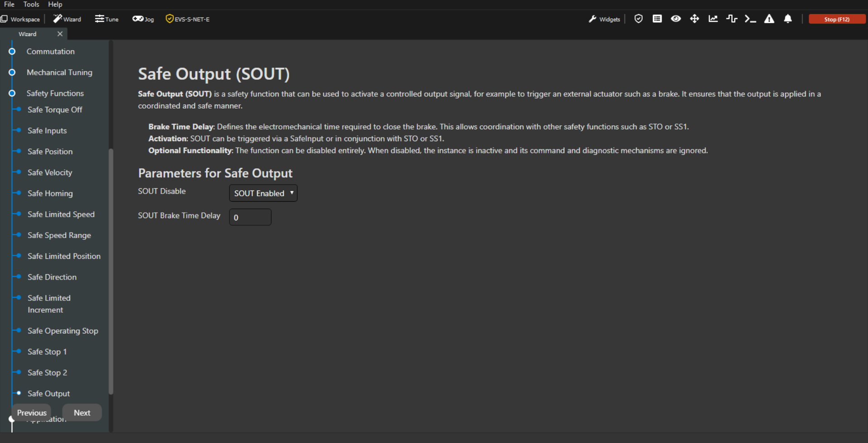This screenshot has height=443, width=868.
Task: Open the line chart widget icon
Action: click(x=713, y=19)
